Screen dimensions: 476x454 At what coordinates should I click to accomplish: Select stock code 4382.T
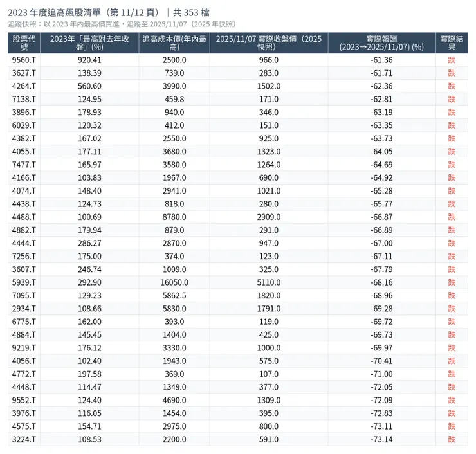point(24,138)
